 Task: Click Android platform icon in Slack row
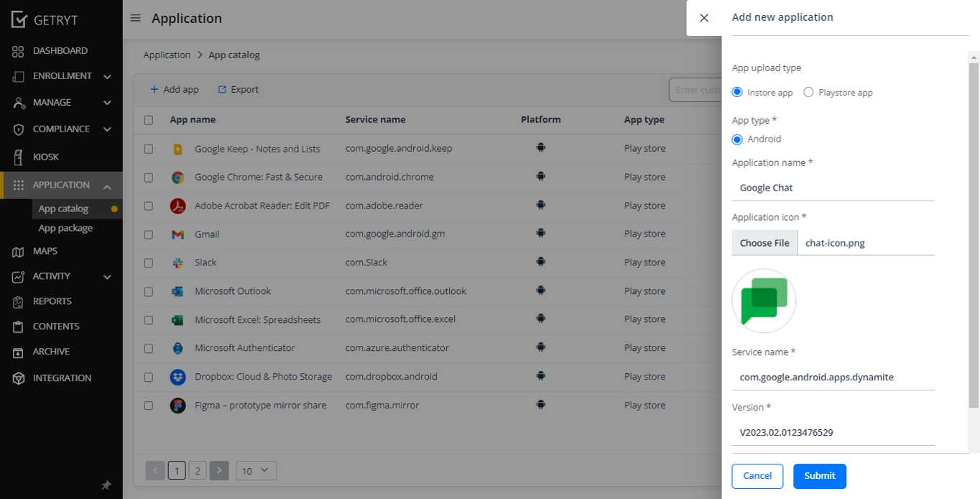pyautogui.click(x=541, y=262)
